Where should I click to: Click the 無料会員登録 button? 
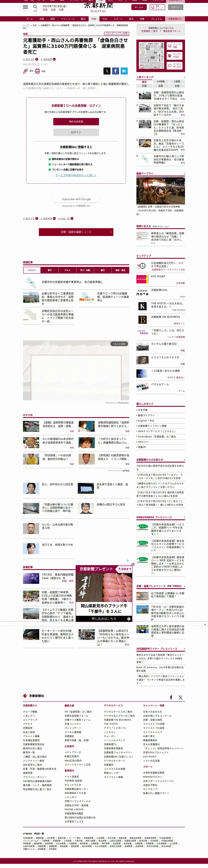pyautogui.click(x=76, y=121)
